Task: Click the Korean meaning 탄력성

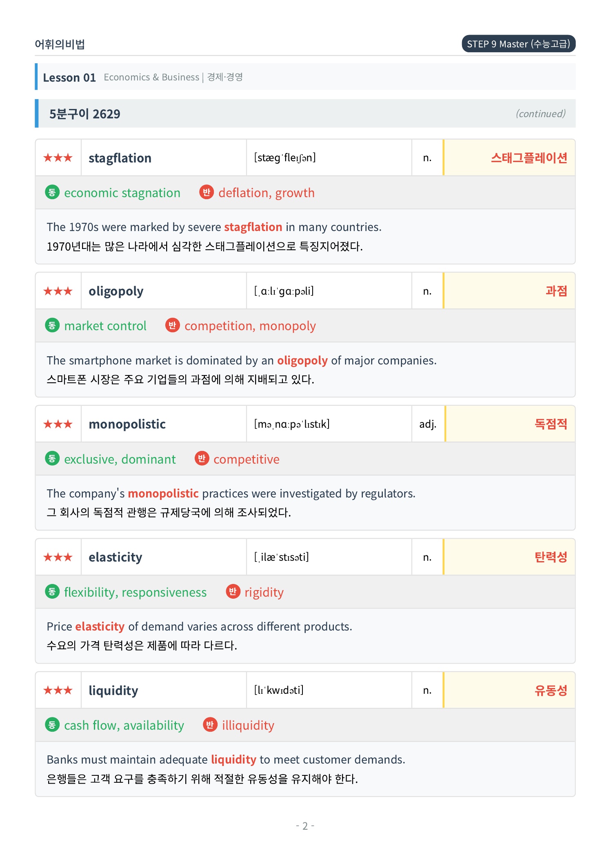Action: click(x=551, y=557)
